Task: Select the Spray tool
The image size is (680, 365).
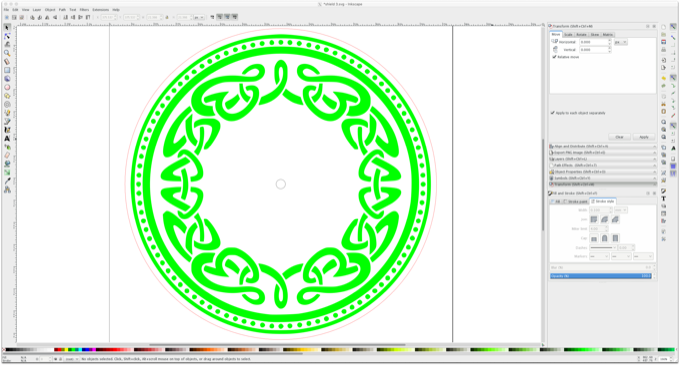Action: pyautogui.click(x=7, y=147)
